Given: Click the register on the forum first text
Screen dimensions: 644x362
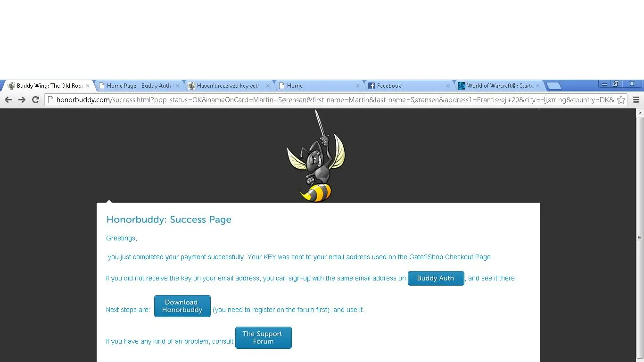Looking at the screenshot, I should tap(271, 310).
